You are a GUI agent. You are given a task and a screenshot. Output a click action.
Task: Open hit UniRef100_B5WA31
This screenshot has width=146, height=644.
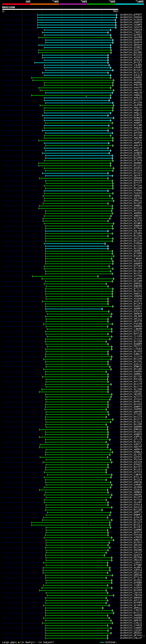click(131, 366)
